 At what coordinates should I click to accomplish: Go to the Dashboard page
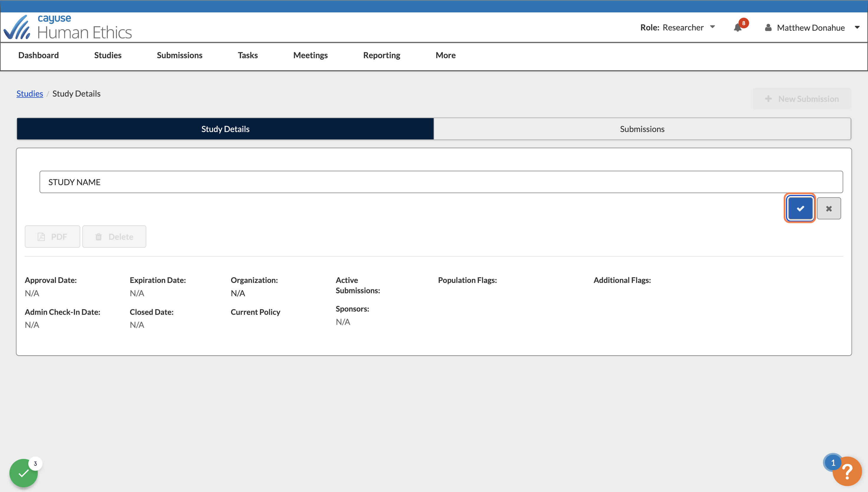tap(38, 55)
